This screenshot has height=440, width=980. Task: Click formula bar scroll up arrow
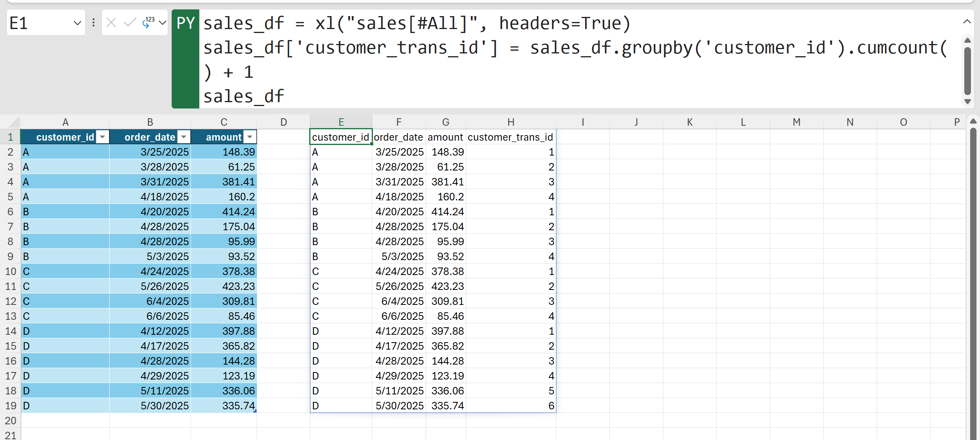(967, 40)
